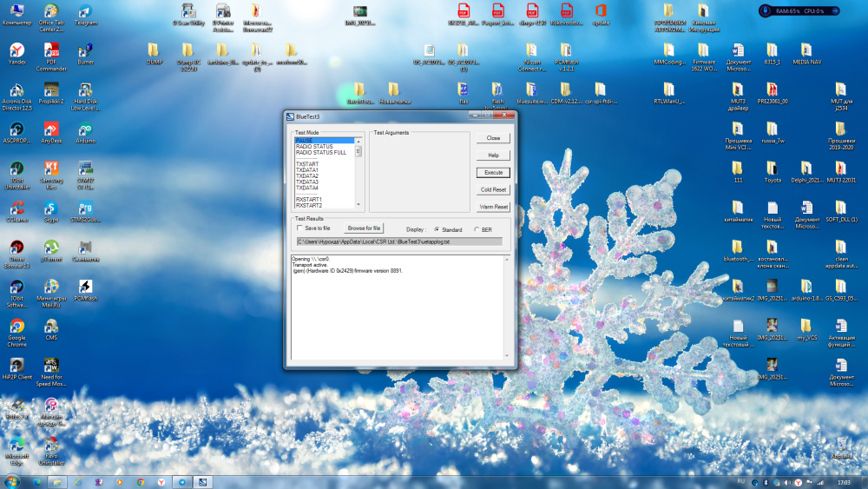This screenshot has width=868, height=489.
Task: Select the CCleaner desktop icon
Action: click(x=16, y=212)
